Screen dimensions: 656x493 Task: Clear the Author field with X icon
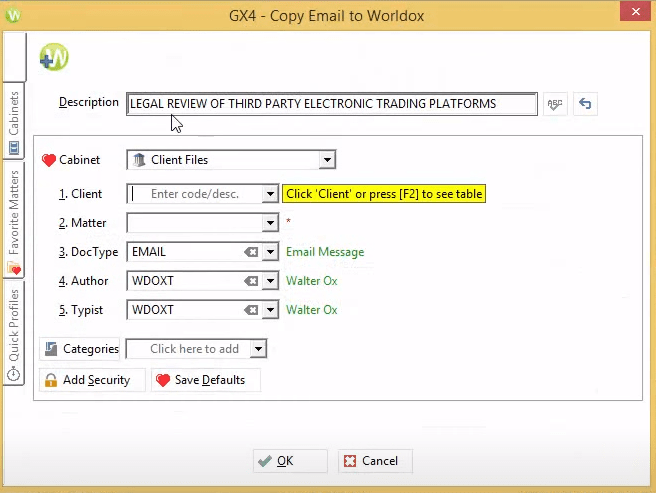coord(252,281)
